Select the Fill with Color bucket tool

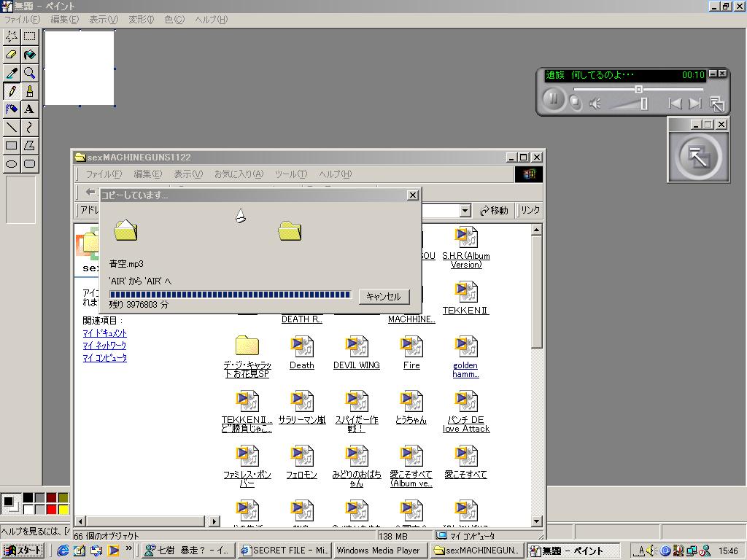(29, 55)
